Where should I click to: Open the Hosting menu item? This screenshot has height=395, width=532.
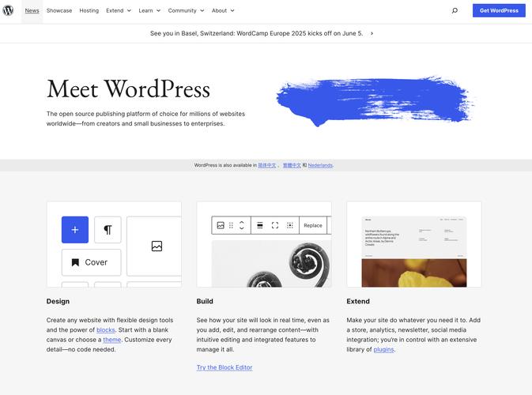89,10
